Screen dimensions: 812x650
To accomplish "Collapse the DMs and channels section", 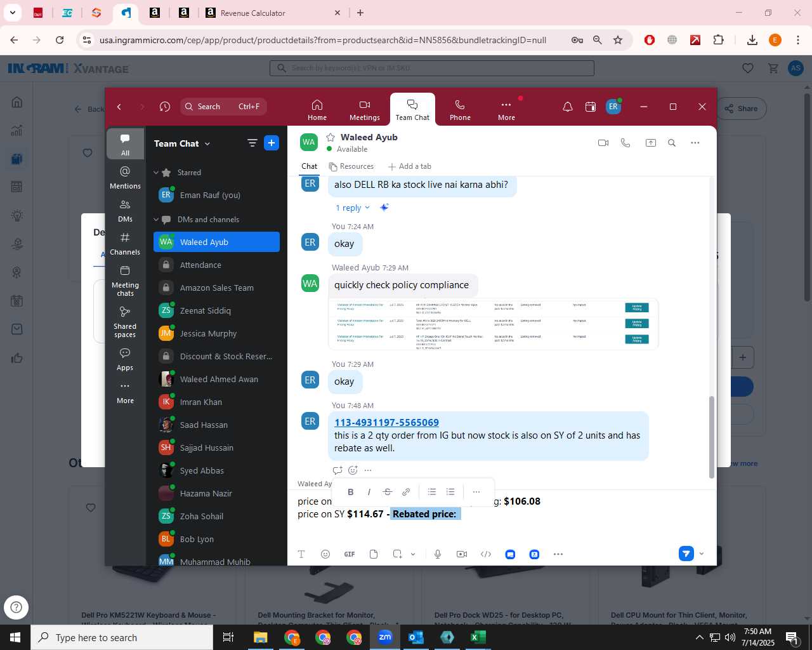I will point(156,220).
